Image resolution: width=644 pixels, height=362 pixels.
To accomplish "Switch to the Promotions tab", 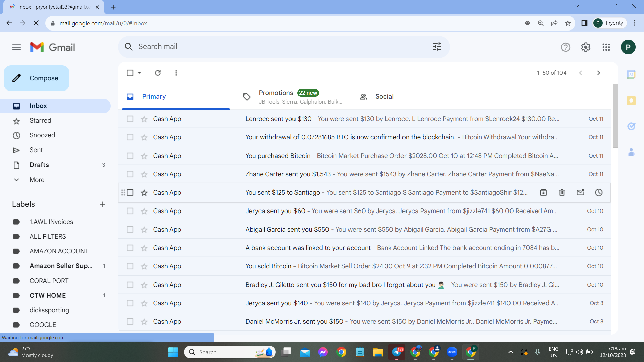I will click(292, 97).
